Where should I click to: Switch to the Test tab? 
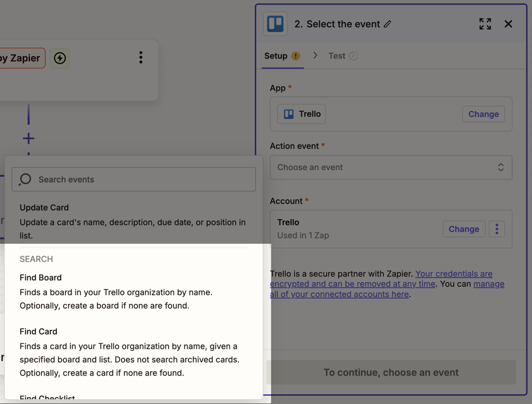(343, 56)
